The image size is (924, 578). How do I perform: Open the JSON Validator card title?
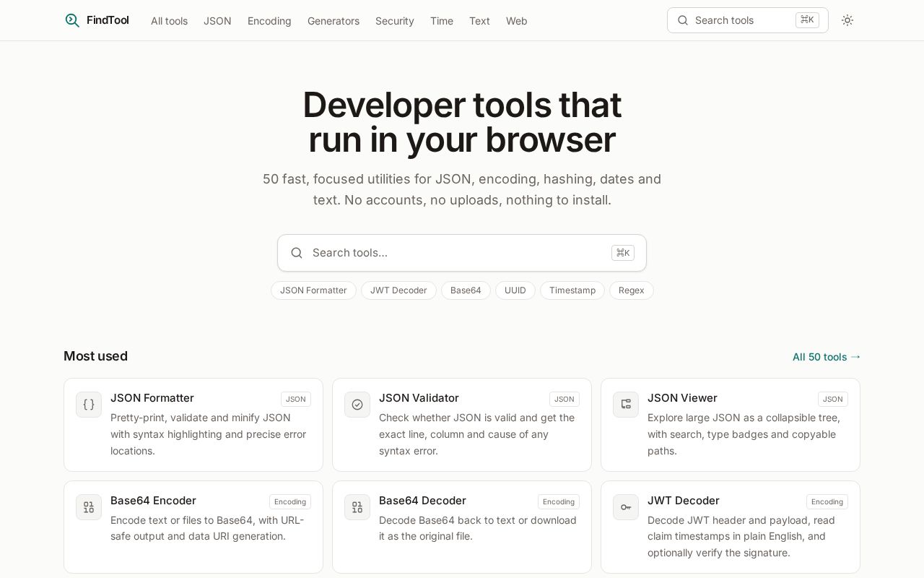click(x=419, y=398)
